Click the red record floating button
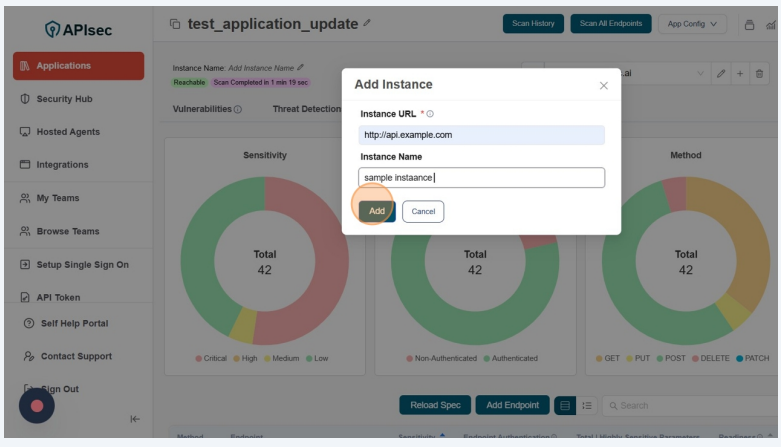This screenshot has height=447, width=781. [x=37, y=405]
